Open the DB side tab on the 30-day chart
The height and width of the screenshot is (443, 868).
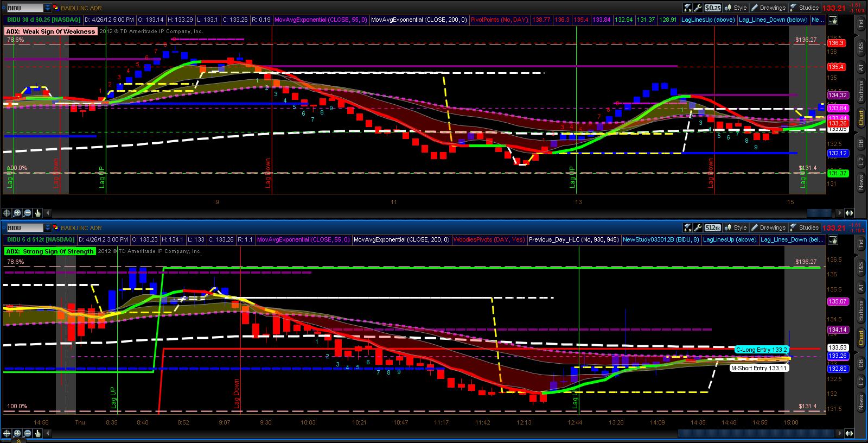(861, 144)
